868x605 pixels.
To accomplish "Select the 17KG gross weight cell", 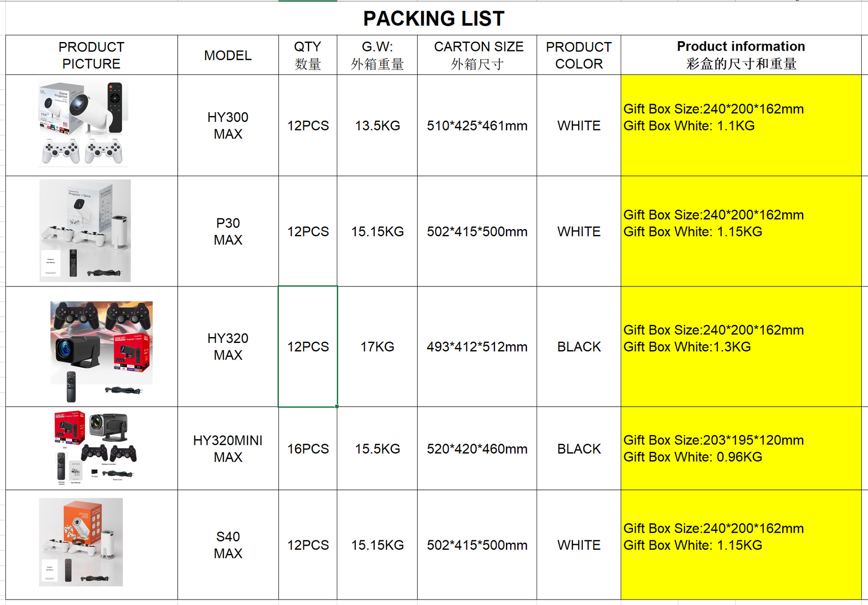I will [377, 347].
